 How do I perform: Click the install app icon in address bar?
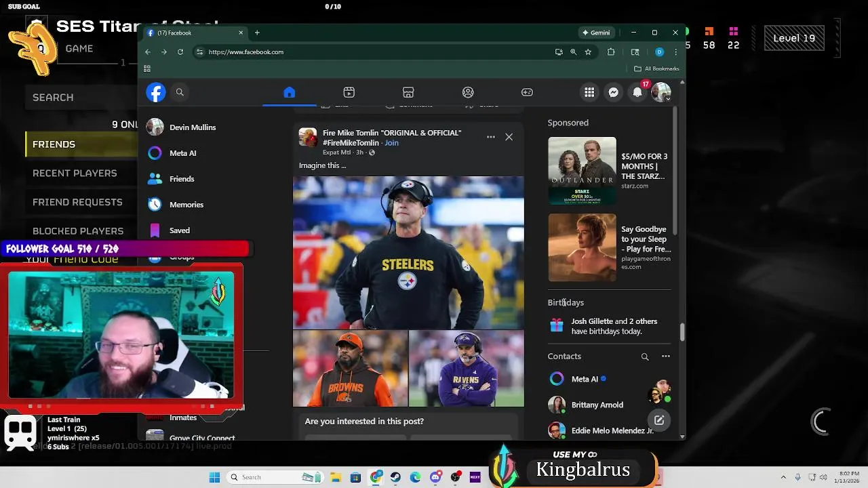tap(559, 52)
